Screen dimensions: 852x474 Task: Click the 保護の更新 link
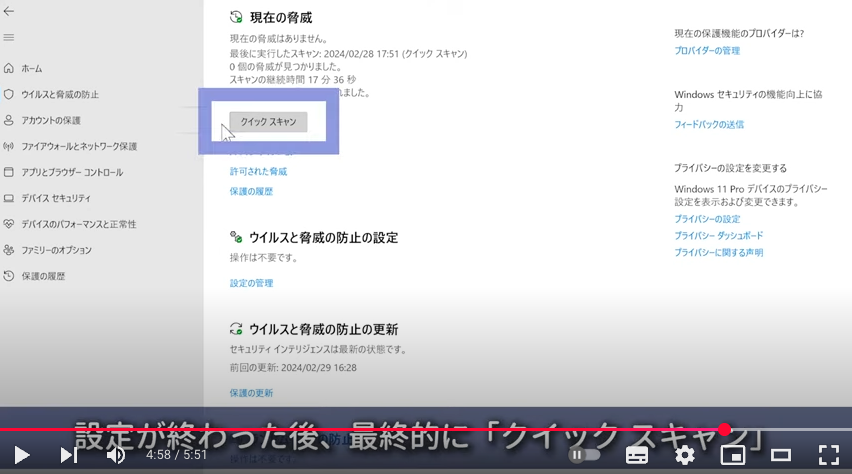coord(251,393)
